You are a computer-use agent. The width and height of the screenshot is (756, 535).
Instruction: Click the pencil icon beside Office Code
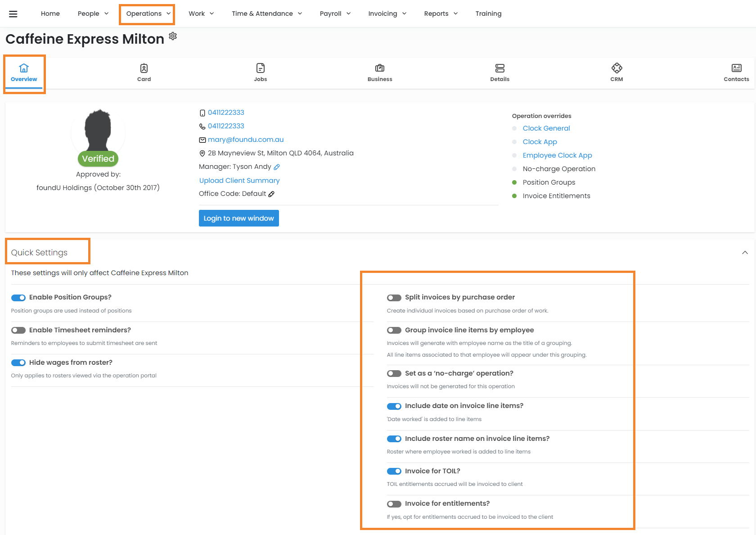(x=271, y=194)
